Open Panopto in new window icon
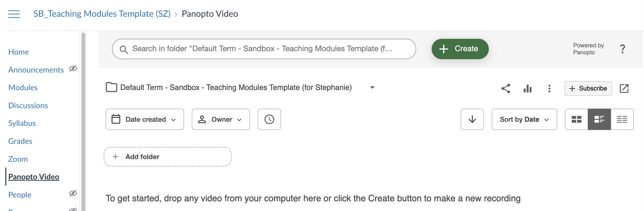 coord(624,89)
